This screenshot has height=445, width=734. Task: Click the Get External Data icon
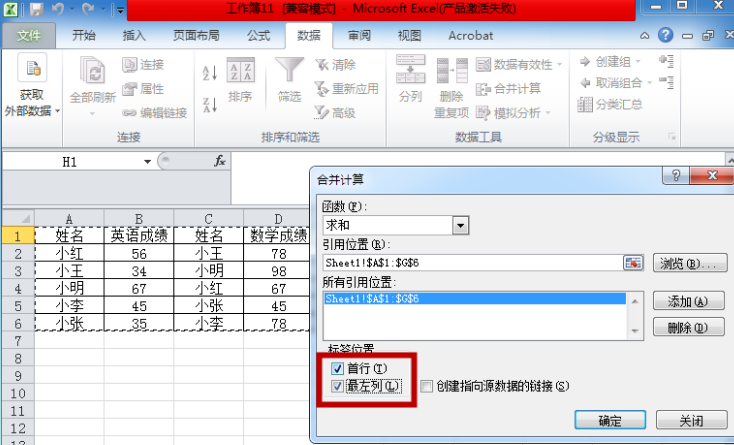[x=32, y=68]
